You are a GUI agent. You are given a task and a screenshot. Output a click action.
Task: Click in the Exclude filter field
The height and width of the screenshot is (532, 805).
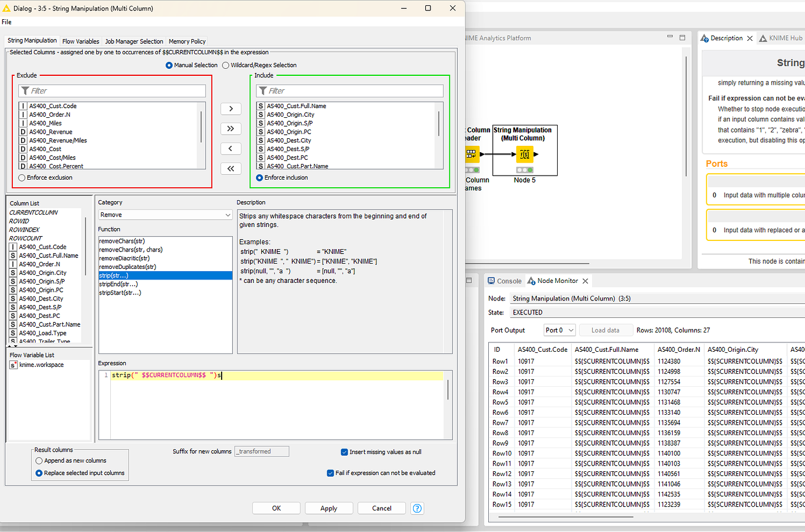pos(112,91)
